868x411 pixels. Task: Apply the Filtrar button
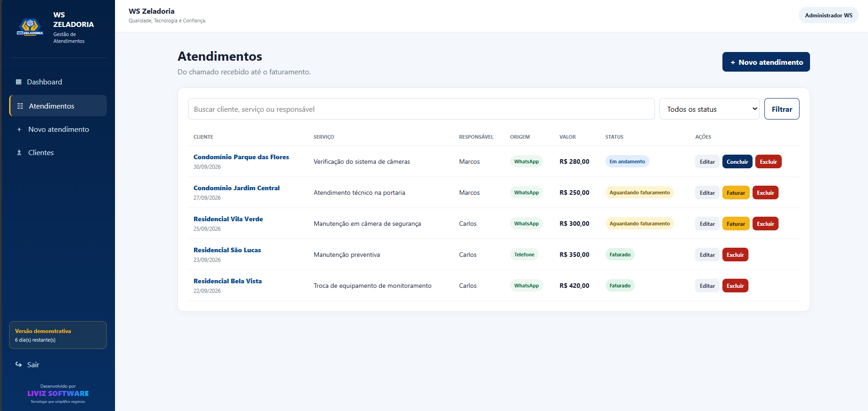782,109
